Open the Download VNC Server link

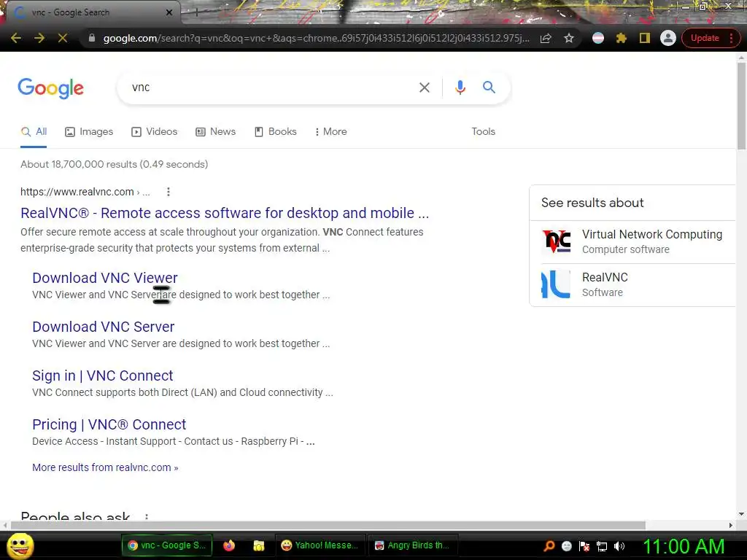coord(104,327)
